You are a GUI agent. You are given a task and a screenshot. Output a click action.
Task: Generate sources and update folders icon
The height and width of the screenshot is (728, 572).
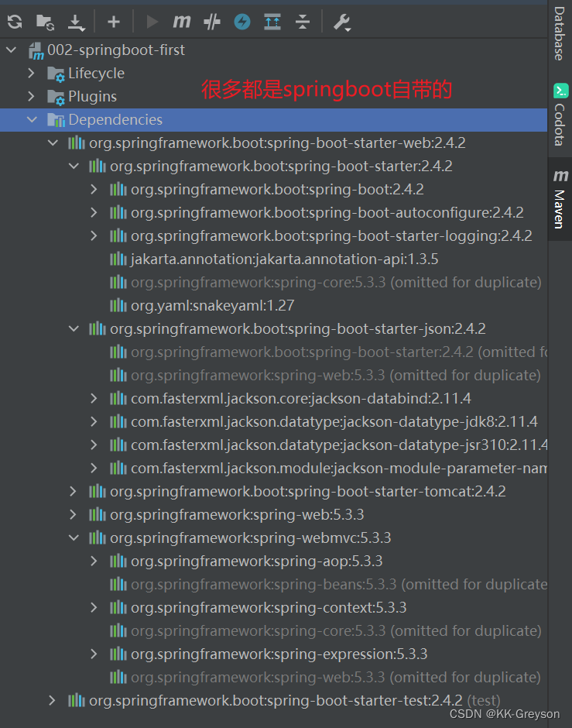point(46,22)
